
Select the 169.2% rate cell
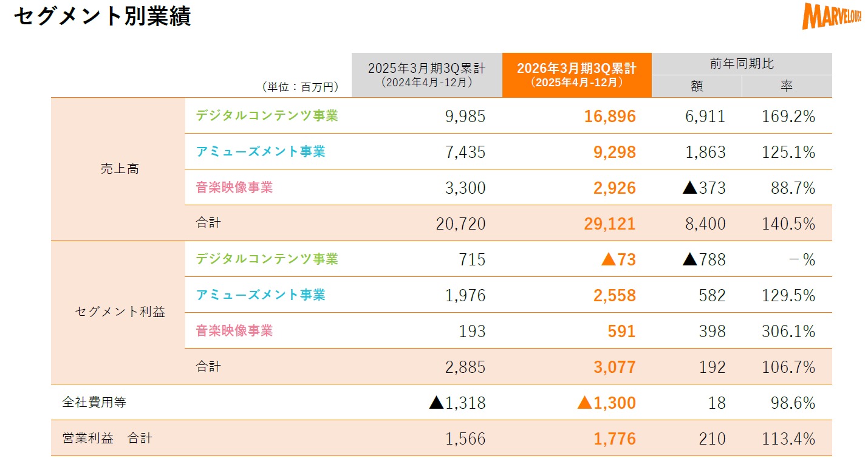click(788, 116)
